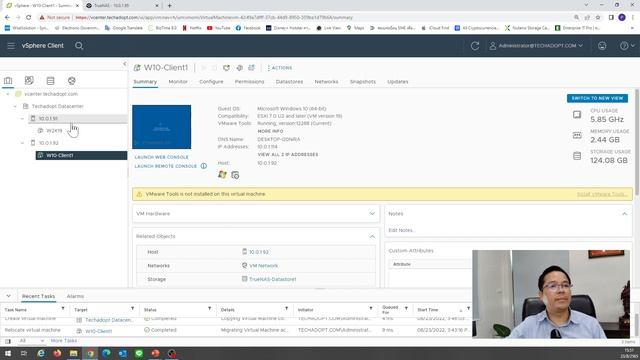Click the vSphere search magnifier icon

pos(79,46)
